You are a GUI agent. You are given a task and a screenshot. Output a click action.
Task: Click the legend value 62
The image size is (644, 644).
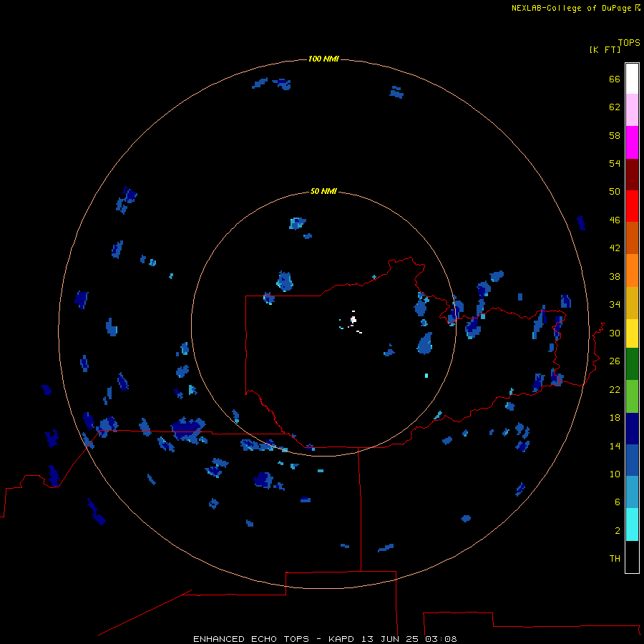[615, 107]
